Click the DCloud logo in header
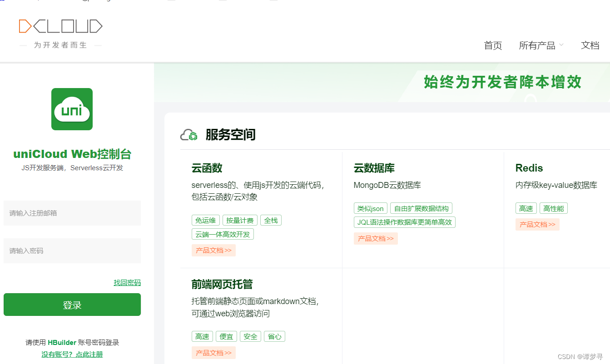The height and width of the screenshot is (364, 610). coord(60,26)
